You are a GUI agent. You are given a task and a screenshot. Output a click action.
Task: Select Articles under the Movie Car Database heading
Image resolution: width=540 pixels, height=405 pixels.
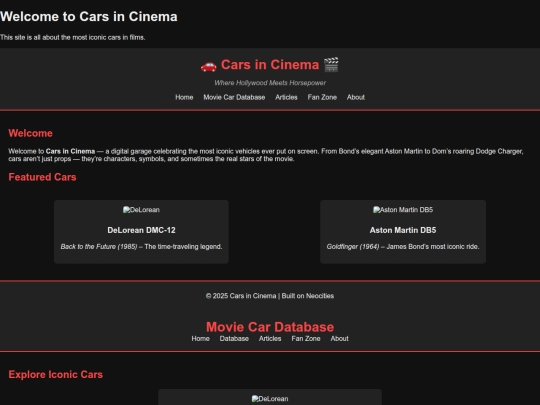[270, 339]
